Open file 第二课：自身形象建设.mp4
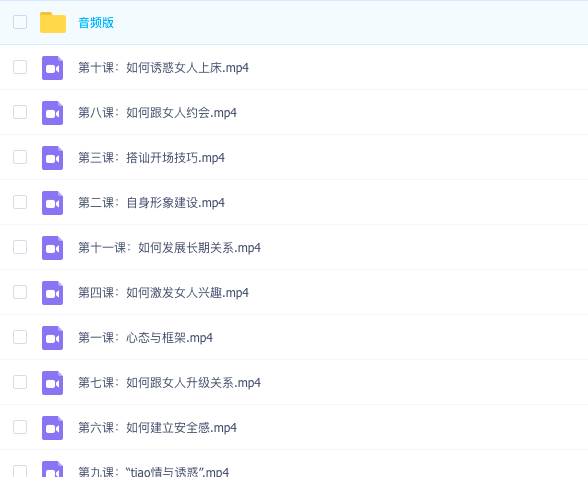Image resolution: width=588 pixels, height=477 pixels. pyautogui.click(x=152, y=203)
